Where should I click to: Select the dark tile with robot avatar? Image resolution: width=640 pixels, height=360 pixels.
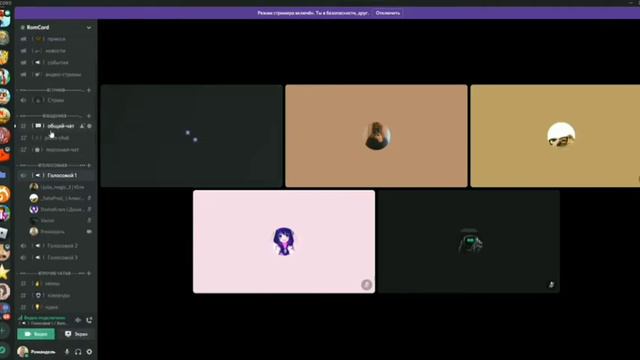click(469, 242)
